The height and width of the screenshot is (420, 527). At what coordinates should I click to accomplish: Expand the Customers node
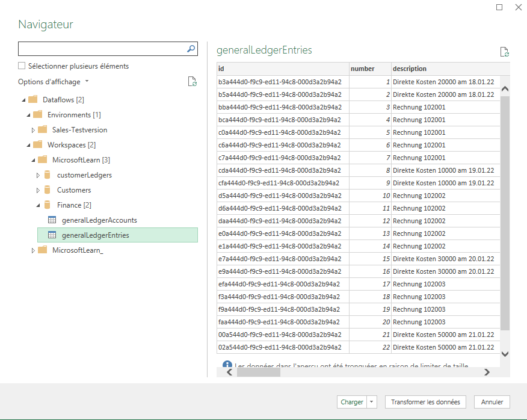click(x=38, y=190)
